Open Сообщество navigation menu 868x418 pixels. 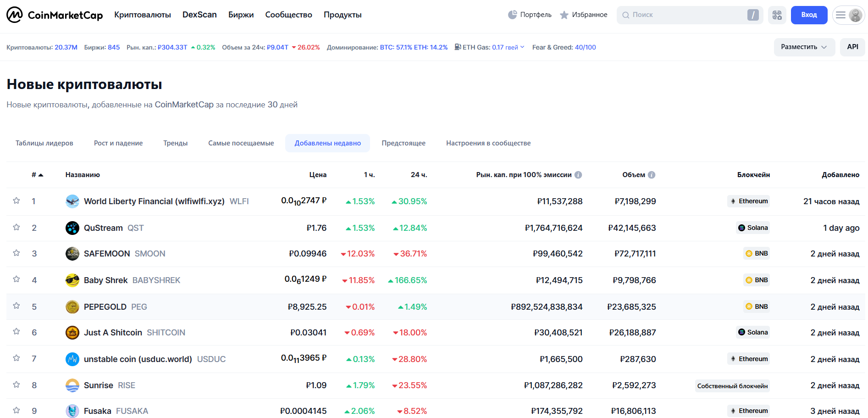(x=289, y=15)
